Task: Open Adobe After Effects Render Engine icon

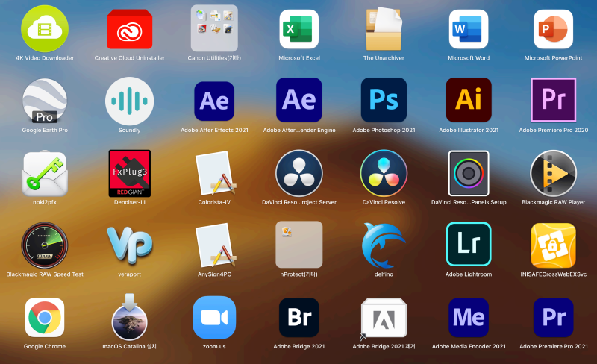Action: tap(299, 100)
